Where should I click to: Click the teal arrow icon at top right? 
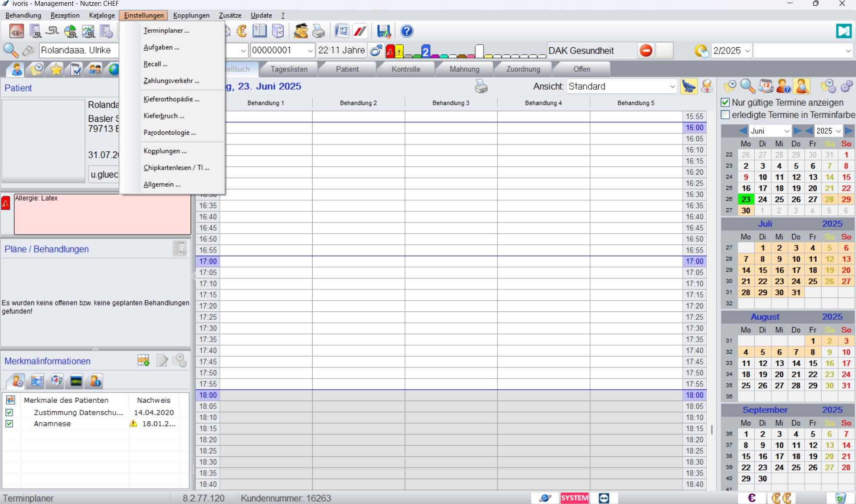(843, 31)
